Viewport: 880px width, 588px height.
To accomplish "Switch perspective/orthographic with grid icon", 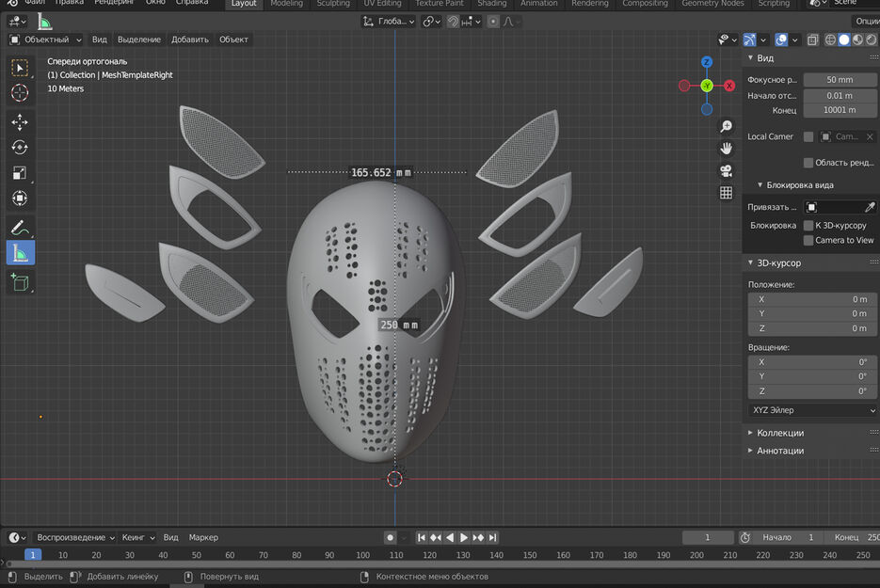I will [727, 193].
